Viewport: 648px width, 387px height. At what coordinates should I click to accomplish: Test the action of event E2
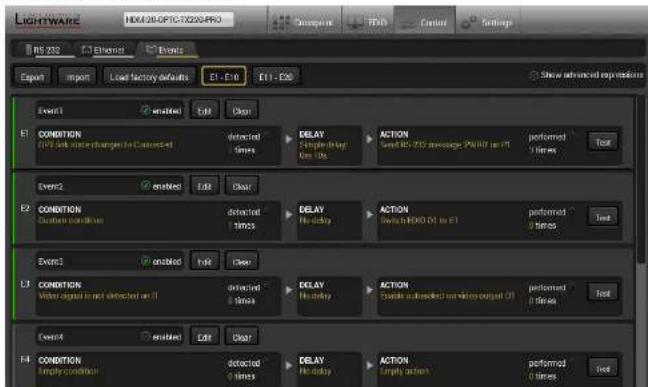coord(603,217)
